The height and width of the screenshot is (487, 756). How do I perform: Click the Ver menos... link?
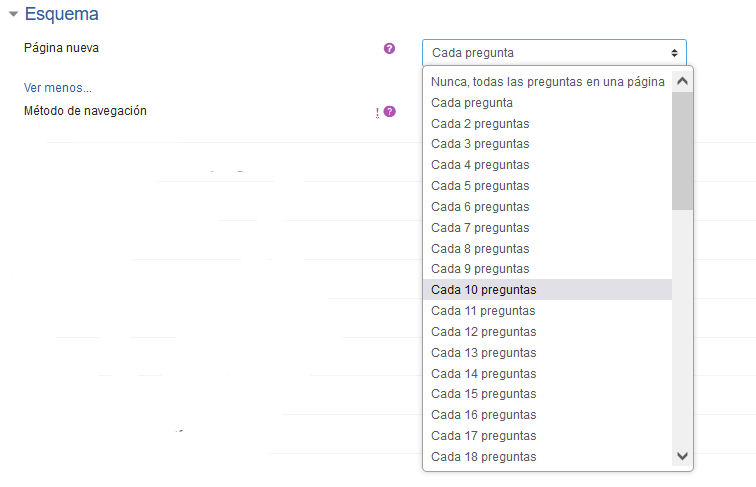pyautogui.click(x=57, y=88)
